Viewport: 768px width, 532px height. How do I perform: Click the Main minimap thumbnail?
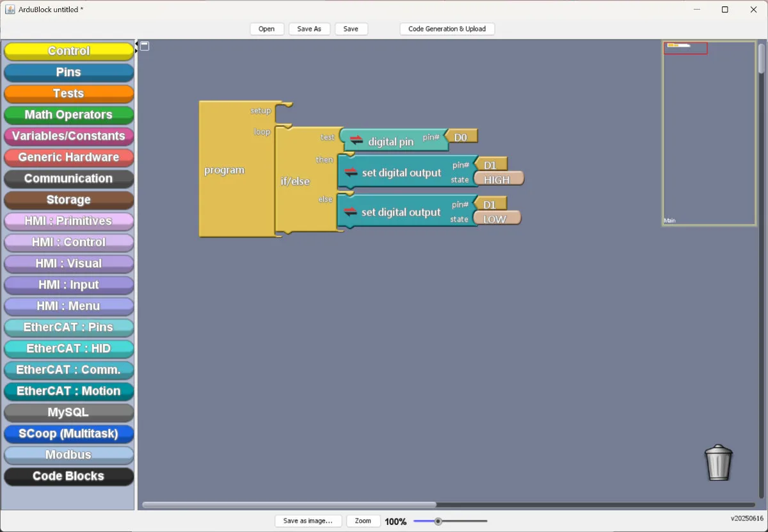coord(709,133)
